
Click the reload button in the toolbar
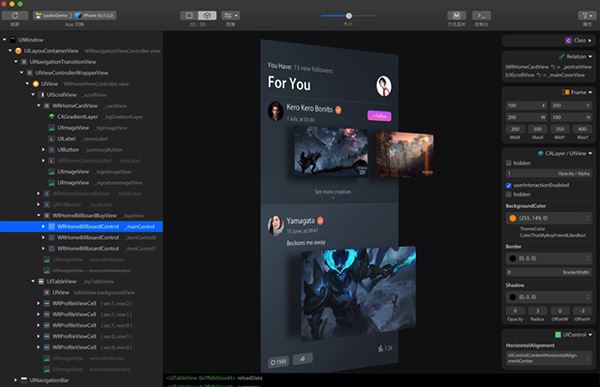coord(15,15)
